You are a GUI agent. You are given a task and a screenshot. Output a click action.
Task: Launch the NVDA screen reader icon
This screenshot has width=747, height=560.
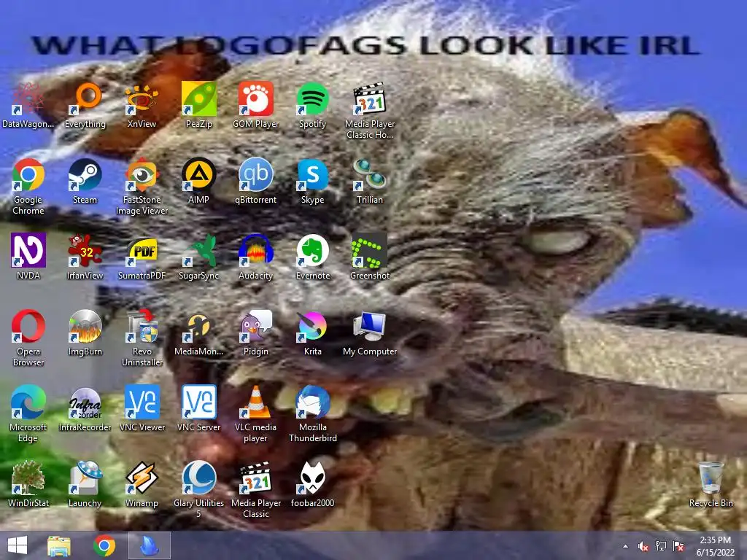click(x=28, y=257)
